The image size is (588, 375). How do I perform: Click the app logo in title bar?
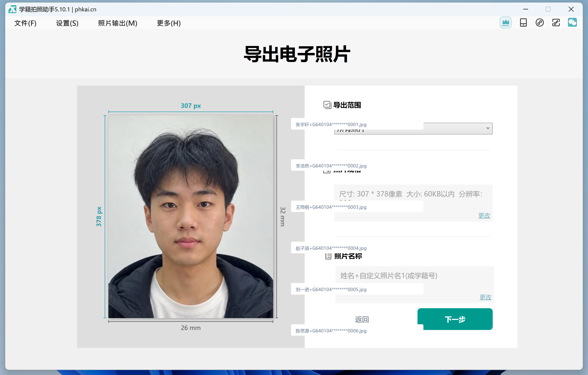(12, 9)
